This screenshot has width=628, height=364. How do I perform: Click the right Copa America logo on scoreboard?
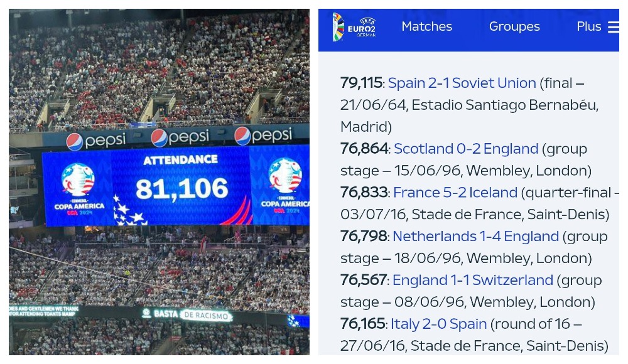tap(285, 186)
